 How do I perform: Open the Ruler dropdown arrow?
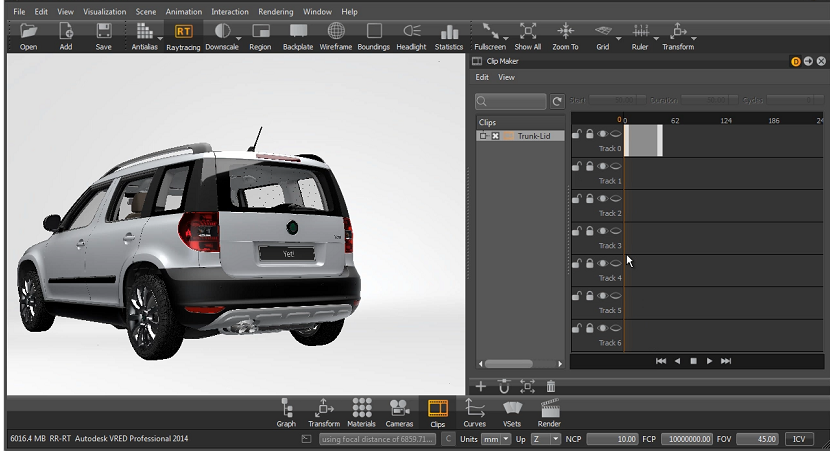coord(656,39)
